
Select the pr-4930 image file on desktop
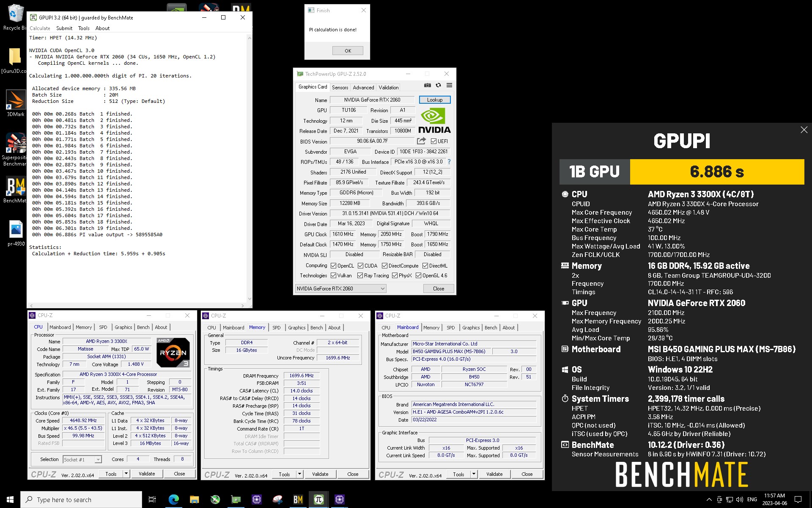pyautogui.click(x=16, y=233)
